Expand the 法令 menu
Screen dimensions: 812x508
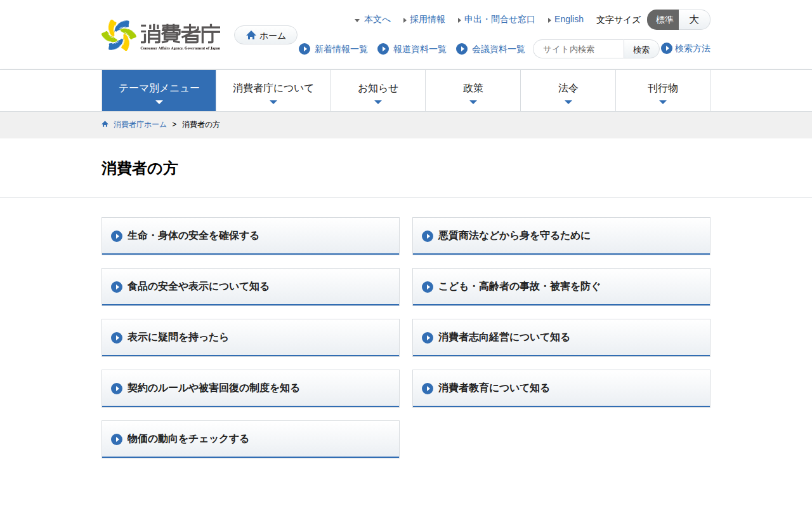(568, 91)
